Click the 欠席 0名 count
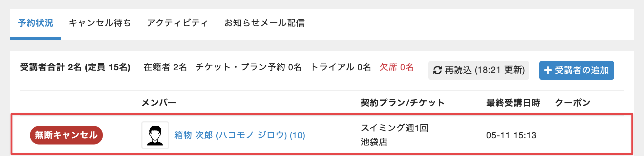Screen dimensions: 644x156 tap(396, 67)
